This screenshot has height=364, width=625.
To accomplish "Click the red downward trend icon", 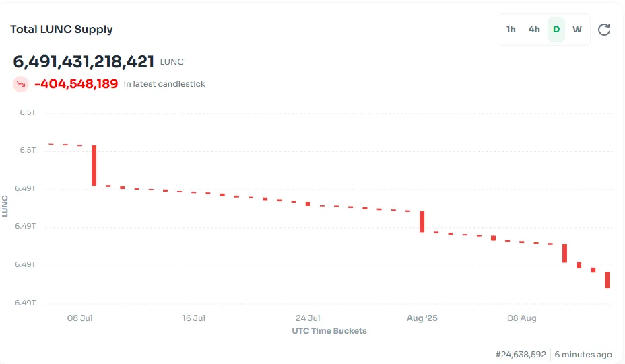I will pos(21,84).
